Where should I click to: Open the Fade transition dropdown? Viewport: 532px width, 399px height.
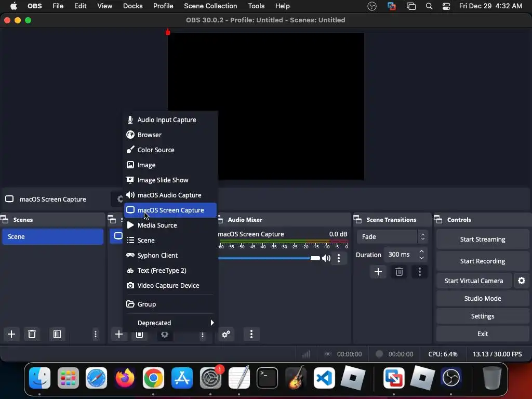[392, 236]
